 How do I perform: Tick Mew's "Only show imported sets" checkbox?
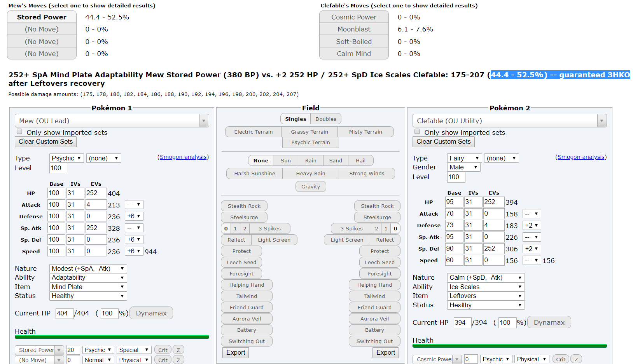click(19, 132)
